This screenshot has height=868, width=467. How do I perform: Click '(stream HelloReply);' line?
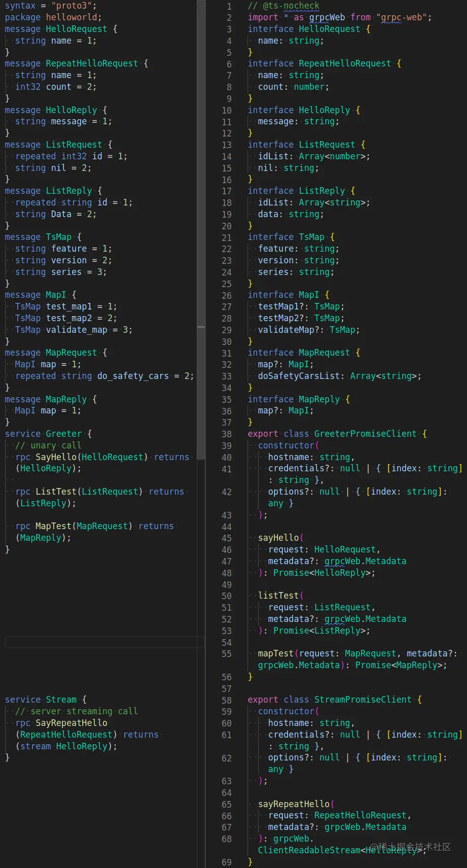click(x=66, y=746)
